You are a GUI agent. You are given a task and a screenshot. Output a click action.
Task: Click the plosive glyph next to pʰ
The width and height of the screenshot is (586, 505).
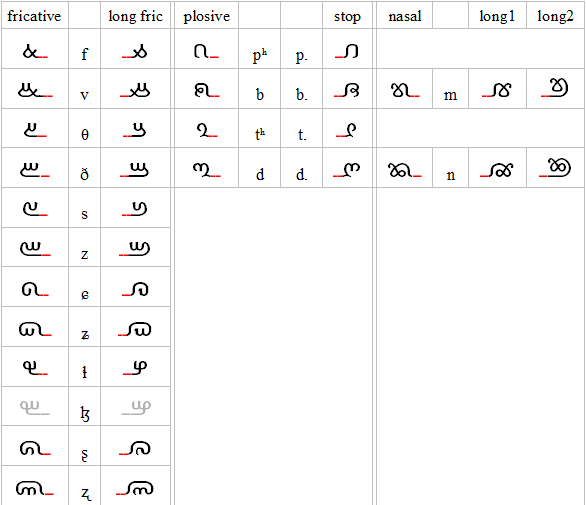[x=206, y=51]
